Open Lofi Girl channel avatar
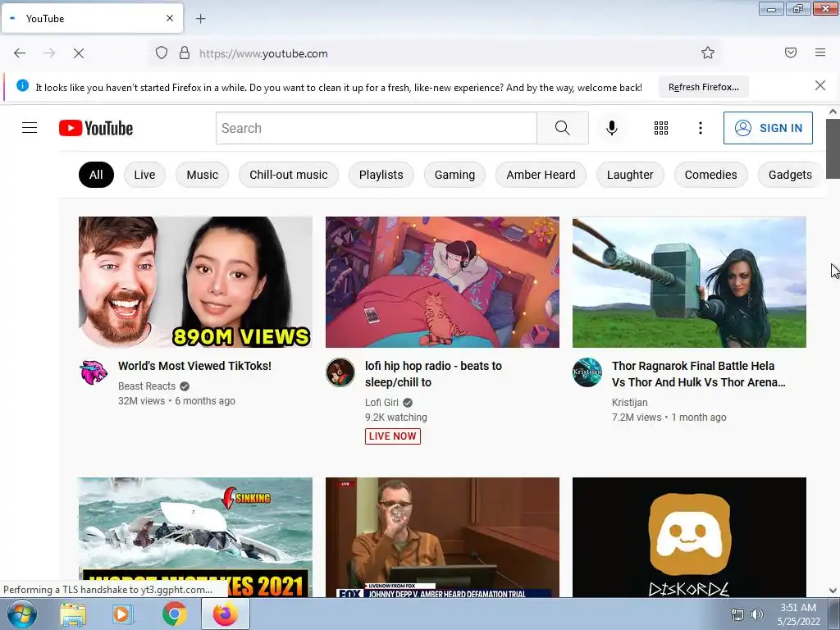Viewport: 840px width, 630px height. [x=340, y=372]
